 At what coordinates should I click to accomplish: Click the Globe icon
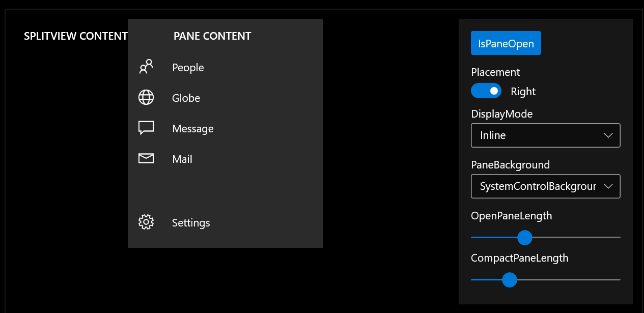click(146, 98)
